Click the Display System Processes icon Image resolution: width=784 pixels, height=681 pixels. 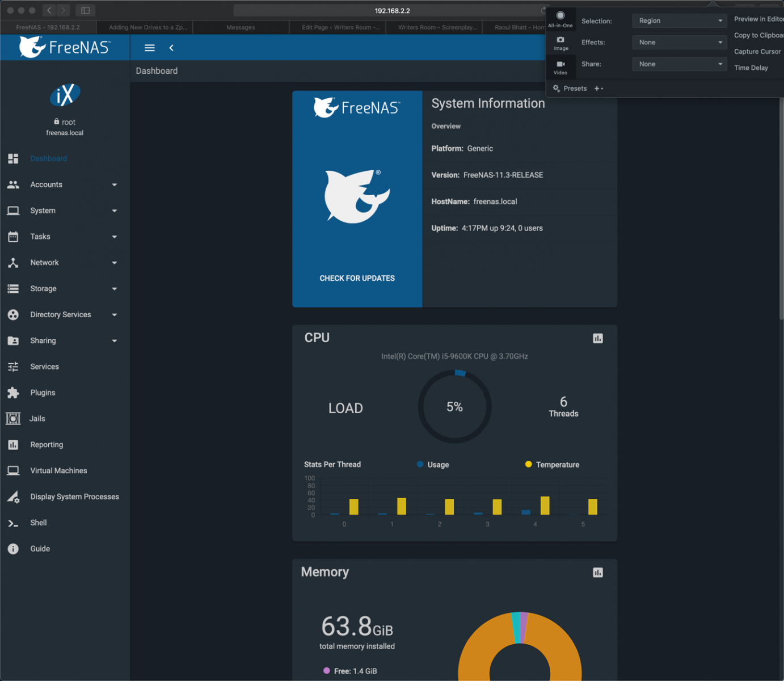coord(14,497)
